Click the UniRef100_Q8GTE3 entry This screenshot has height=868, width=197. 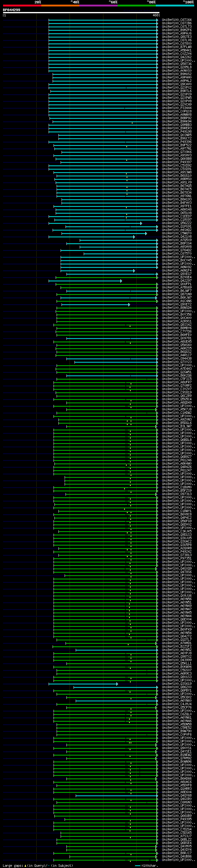176,37
